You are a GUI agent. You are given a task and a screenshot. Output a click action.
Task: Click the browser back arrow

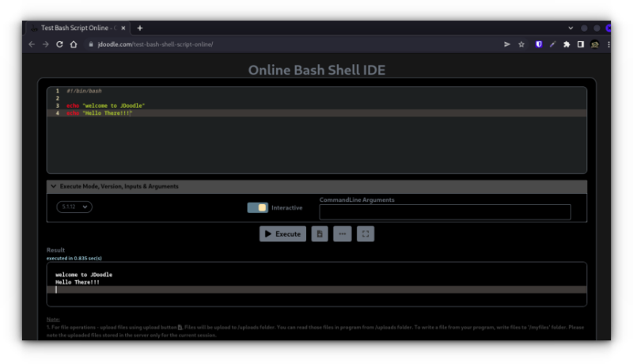(x=32, y=44)
